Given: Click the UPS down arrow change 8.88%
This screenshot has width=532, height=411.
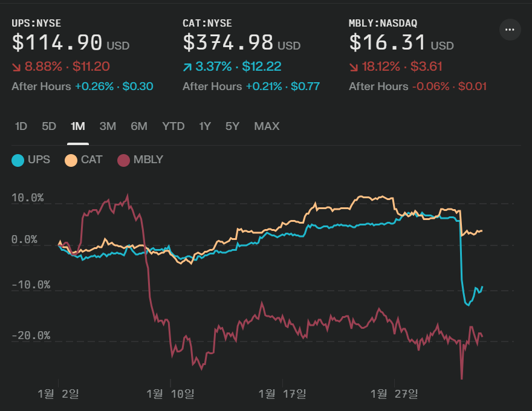Looking at the screenshot, I should [x=37, y=66].
